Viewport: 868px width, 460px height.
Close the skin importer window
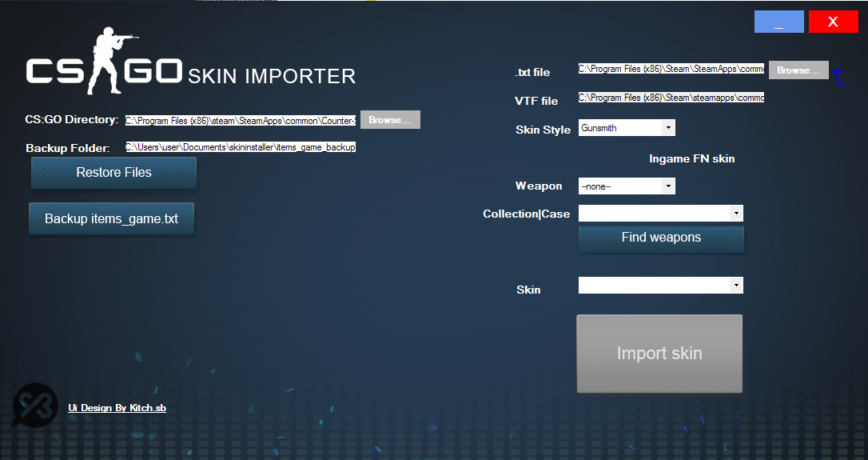[x=833, y=22]
